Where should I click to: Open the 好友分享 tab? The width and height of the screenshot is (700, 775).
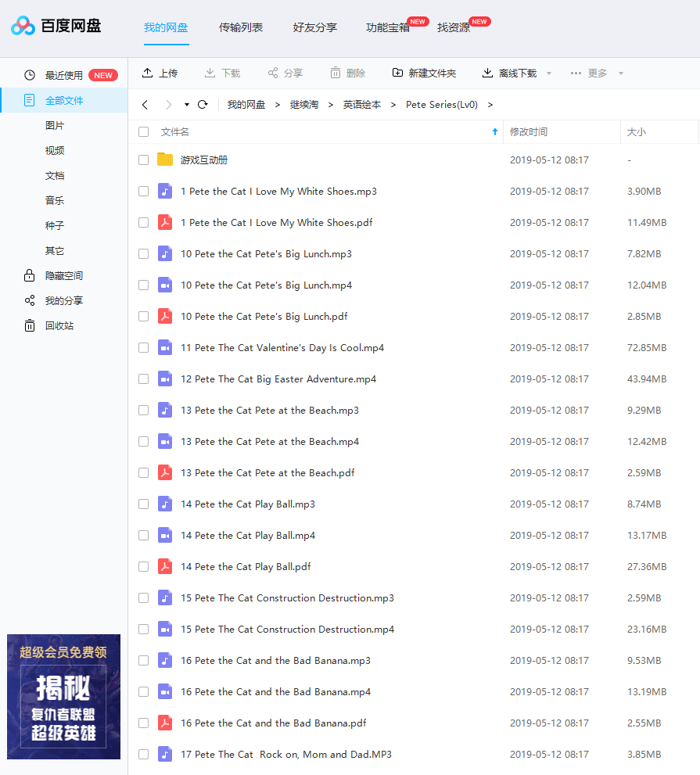click(314, 27)
